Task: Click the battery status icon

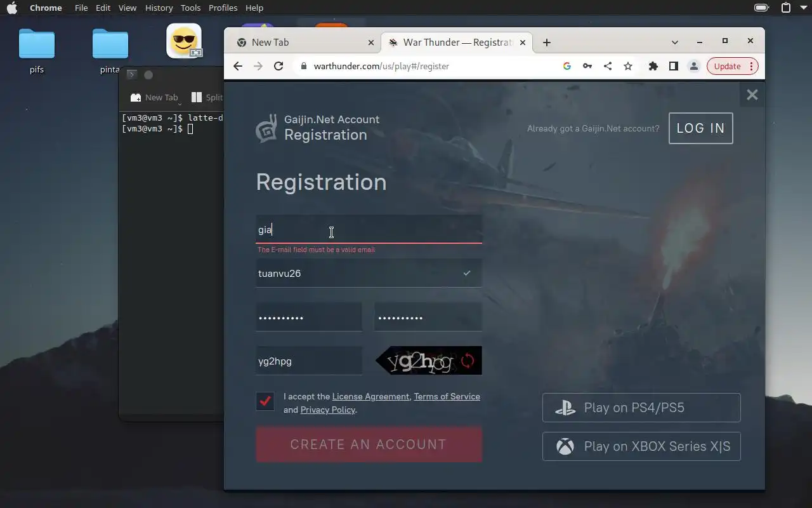Action: coord(761,8)
